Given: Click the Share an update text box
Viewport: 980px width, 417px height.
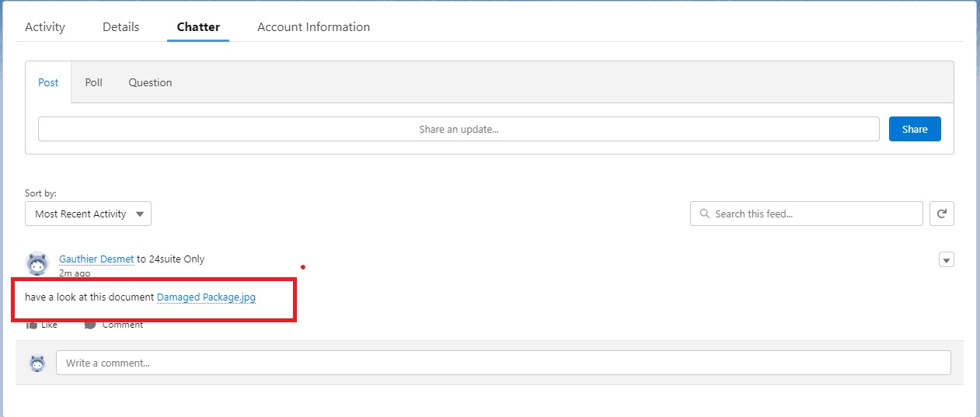Looking at the screenshot, I should tap(459, 129).
